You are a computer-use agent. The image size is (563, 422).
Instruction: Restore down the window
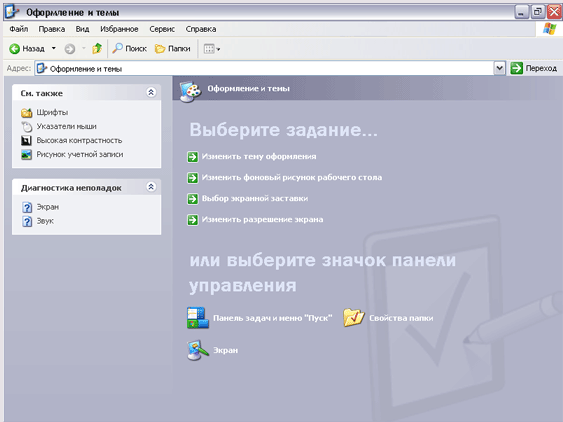click(x=538, y=12)
